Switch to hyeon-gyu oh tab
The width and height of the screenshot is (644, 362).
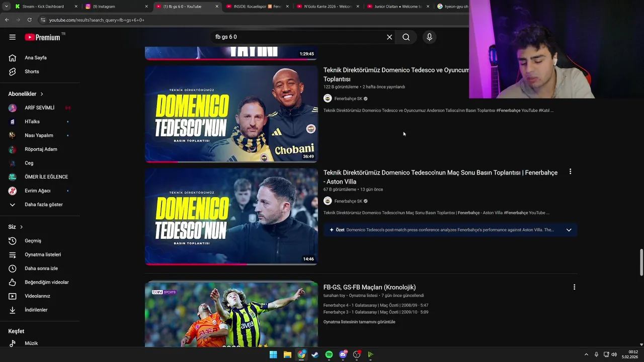click(453, 7)
